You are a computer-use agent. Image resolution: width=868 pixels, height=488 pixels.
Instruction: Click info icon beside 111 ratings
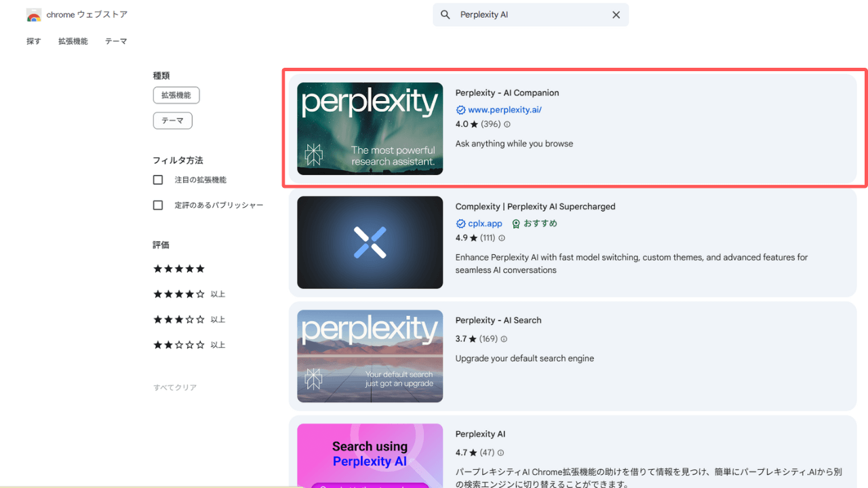[502, 239]
